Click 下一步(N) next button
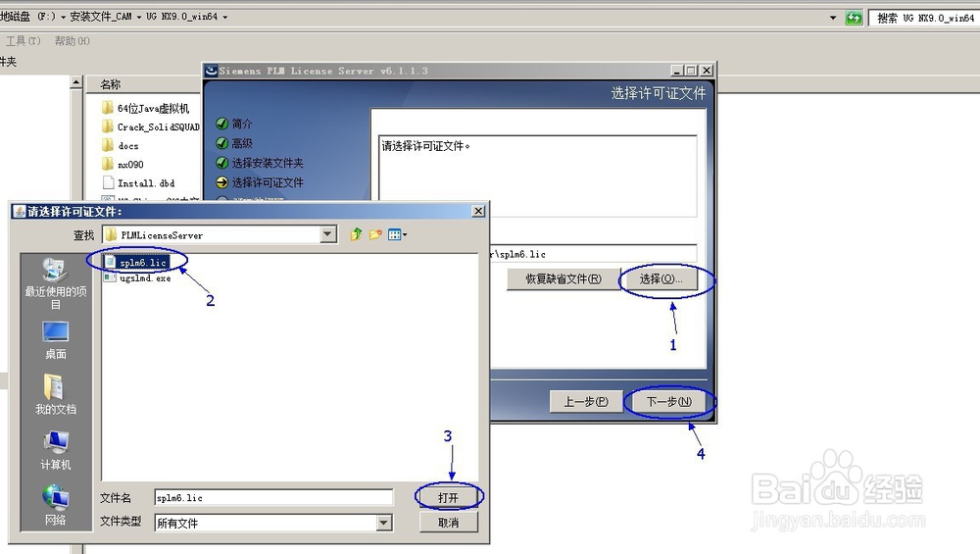 (x=668, y=401)
